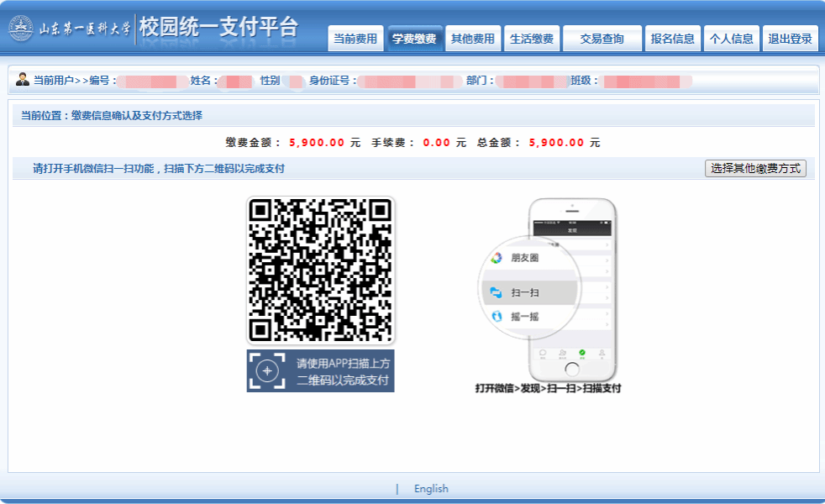Select the 生活缴费 tab
Viewport: 825px width, 504px height.
pyautogui.click(x=532, y=39)
